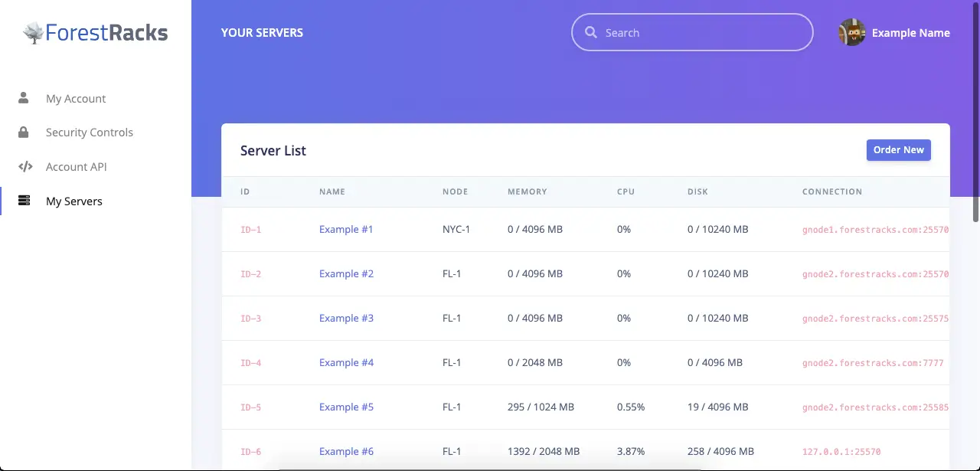Click the My Account person icon
The image size is (980, 471).
(x=24, y=98)
